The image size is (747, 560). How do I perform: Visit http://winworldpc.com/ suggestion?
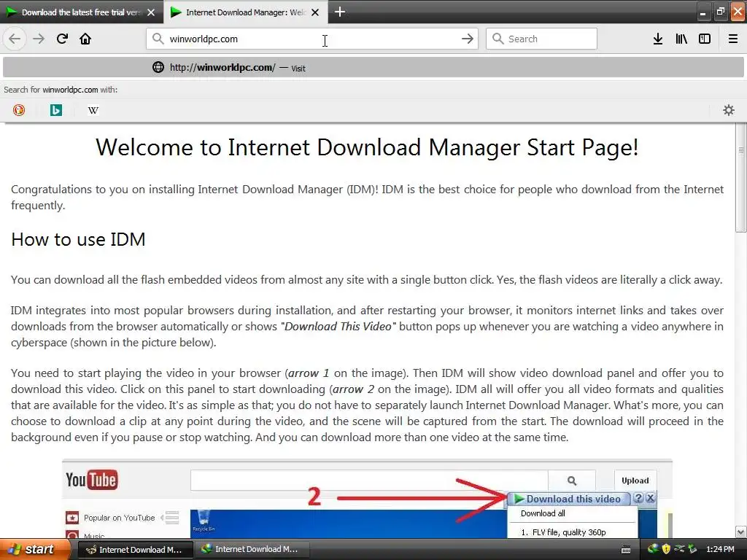[x=373, y=67]
